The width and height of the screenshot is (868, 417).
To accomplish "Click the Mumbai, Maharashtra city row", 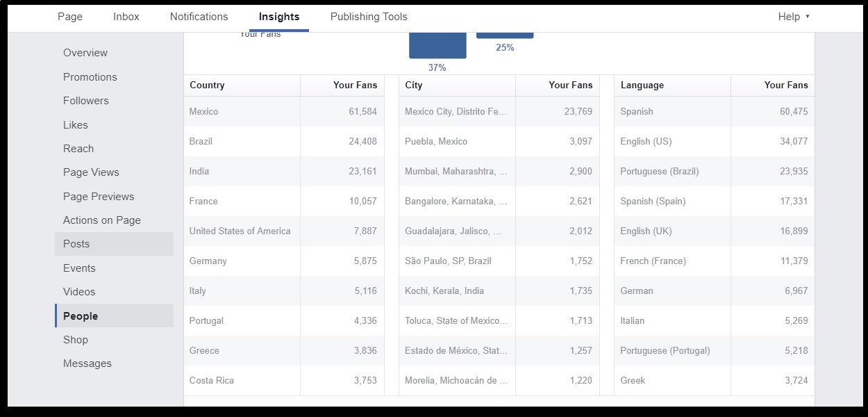I will coord(499,171).
